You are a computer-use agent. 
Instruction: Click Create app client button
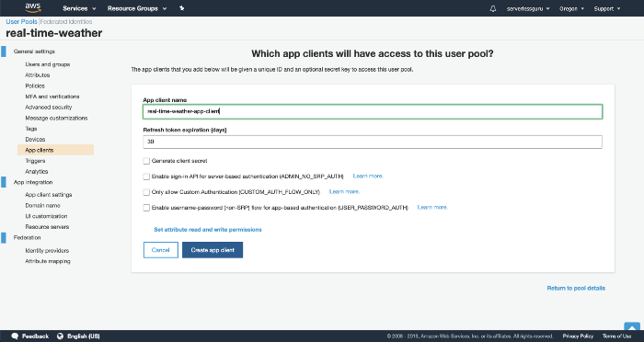pyautogui.click(x=213, y=250)
